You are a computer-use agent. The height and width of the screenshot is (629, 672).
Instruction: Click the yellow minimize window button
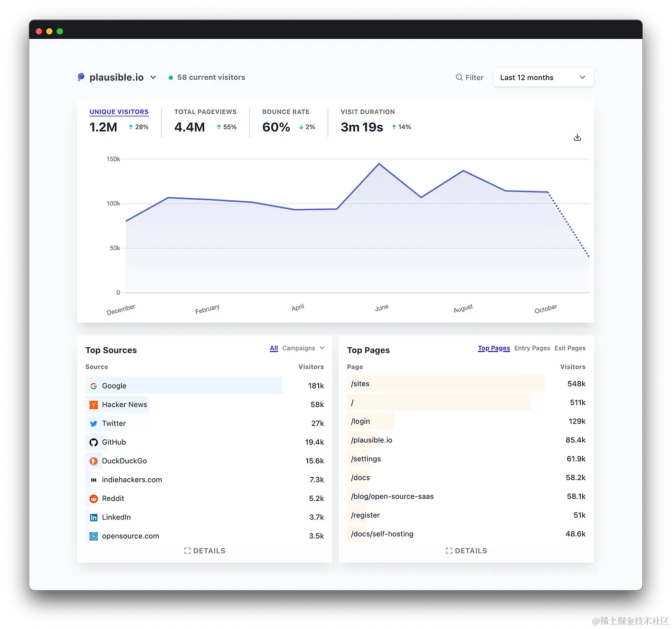[x=49, y=31]
